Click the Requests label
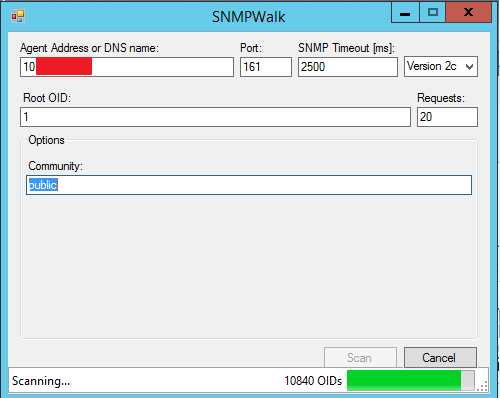The image size is (500, 398). tap(441, 98)
